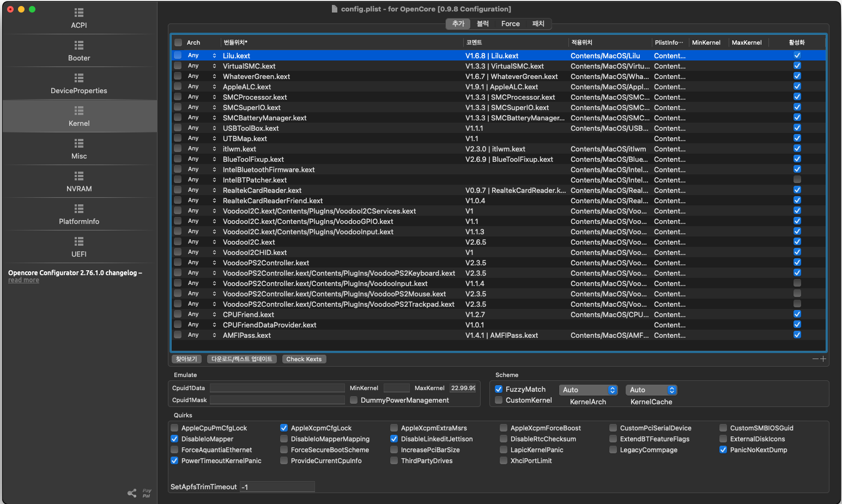Select the CPUFriendDataProvider.kext row
842x504 pixels.
(x=499, y=325)
